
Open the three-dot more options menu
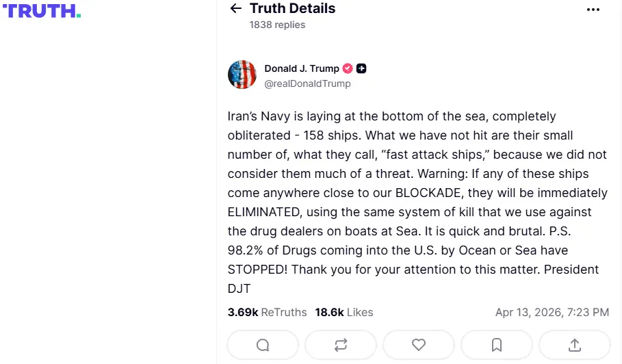click(x=593, y=10)
